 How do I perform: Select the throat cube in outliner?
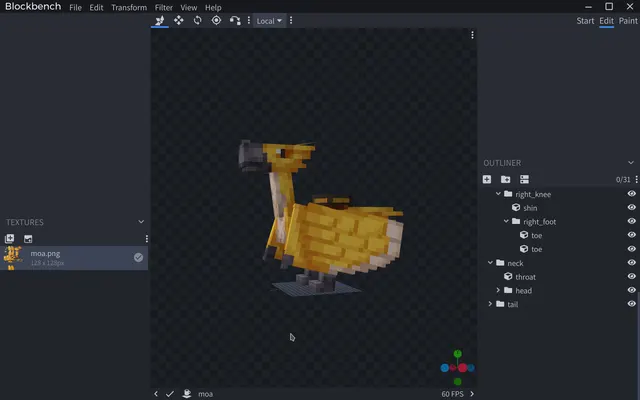tap(559, 276)
